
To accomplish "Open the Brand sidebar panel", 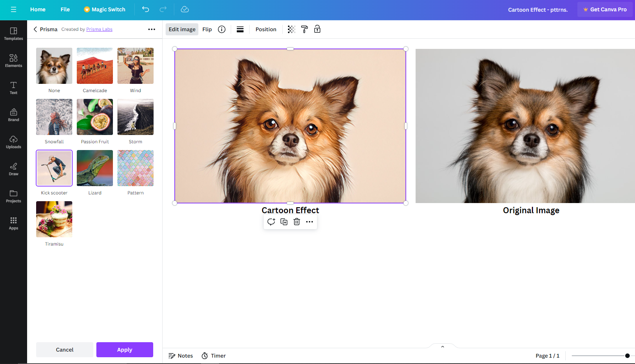I will [14, 115].
